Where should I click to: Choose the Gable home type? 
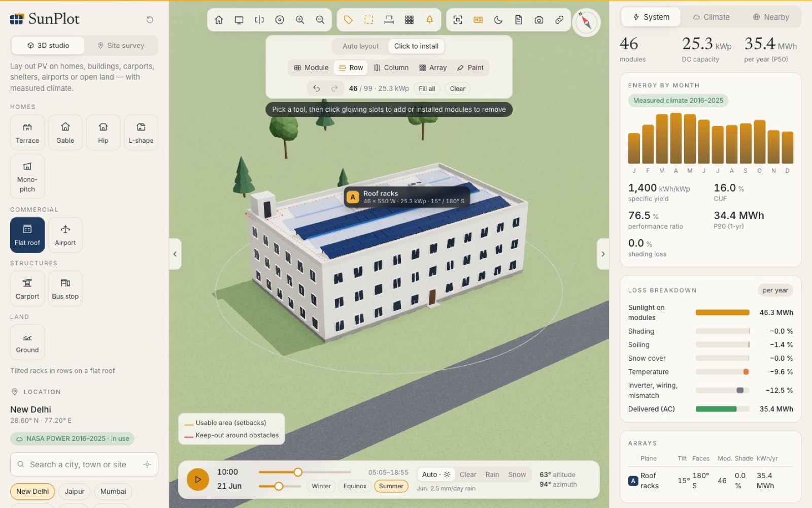[65, 133]
